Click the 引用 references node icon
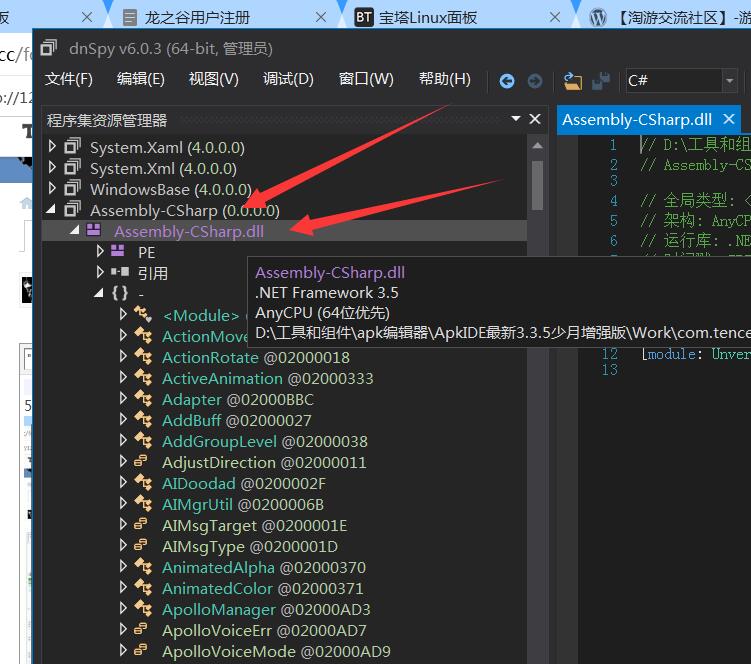Image resolution: width=751 pixels, height=664 pixels. pyautogui.click(x=119, y=272)
